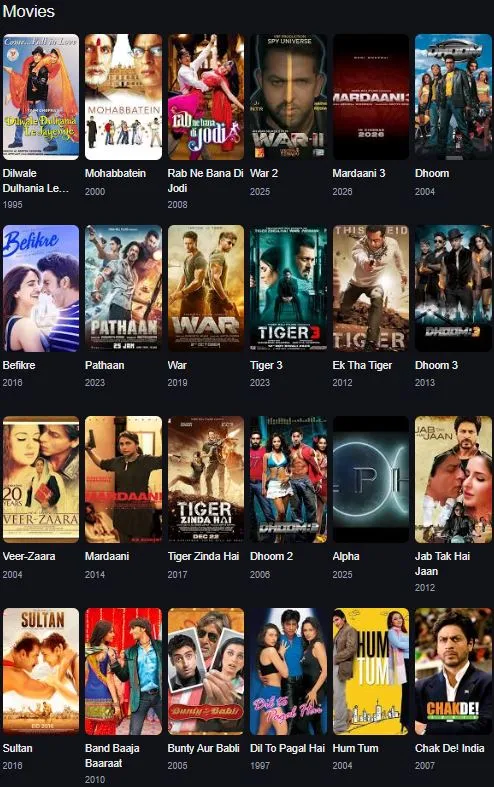Select the Tiger Zinda Hai poster
Screen dimensions: 494x787
(x=206, y=479)
